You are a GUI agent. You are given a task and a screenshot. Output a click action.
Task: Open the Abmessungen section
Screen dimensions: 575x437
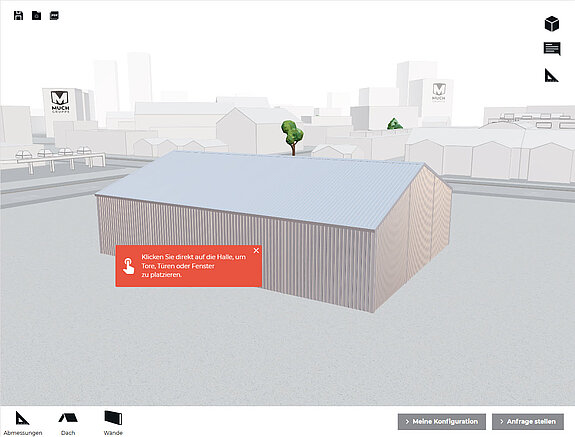[23, 423]
